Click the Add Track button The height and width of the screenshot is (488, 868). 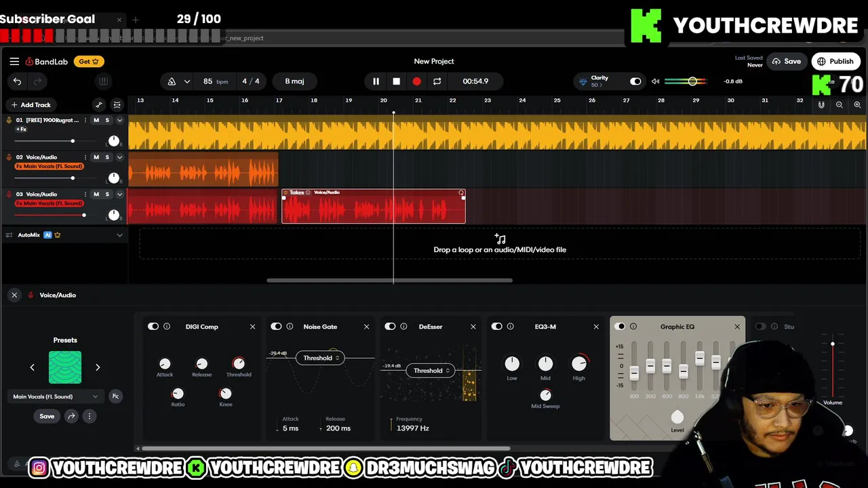(31, 105)
